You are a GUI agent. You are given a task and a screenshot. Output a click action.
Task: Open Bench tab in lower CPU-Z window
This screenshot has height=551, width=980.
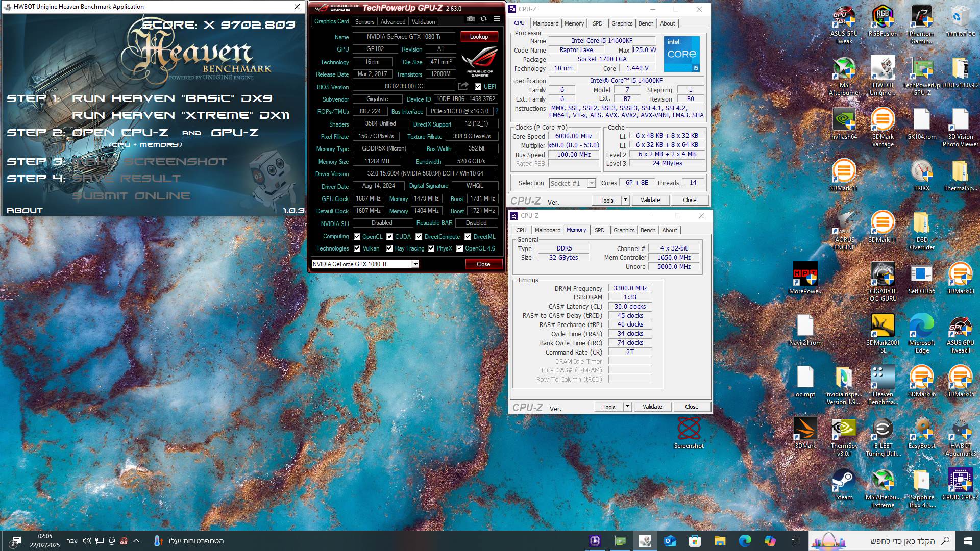pyautogui.click(x=648, y=230)
